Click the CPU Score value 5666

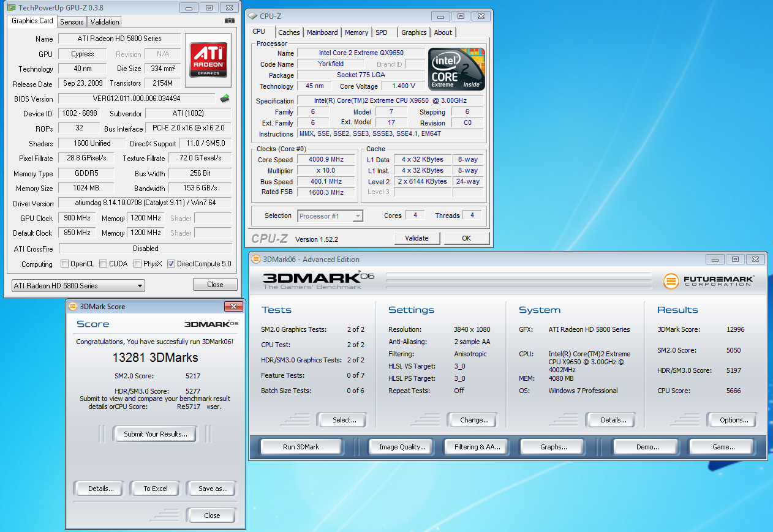pos(734,391)
